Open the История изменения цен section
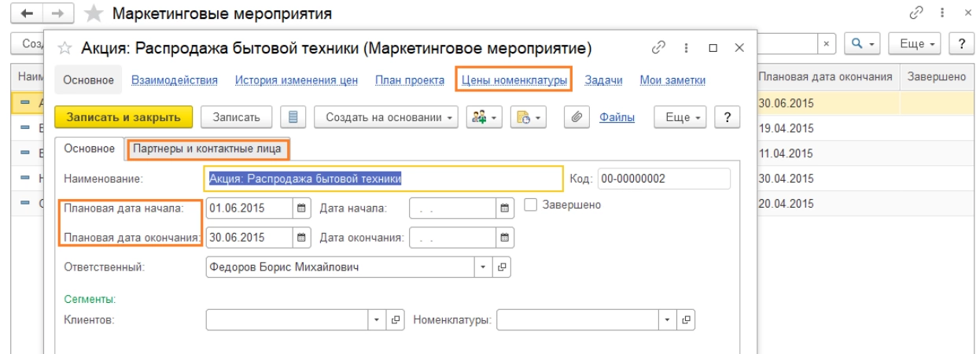 click(297, 79)
